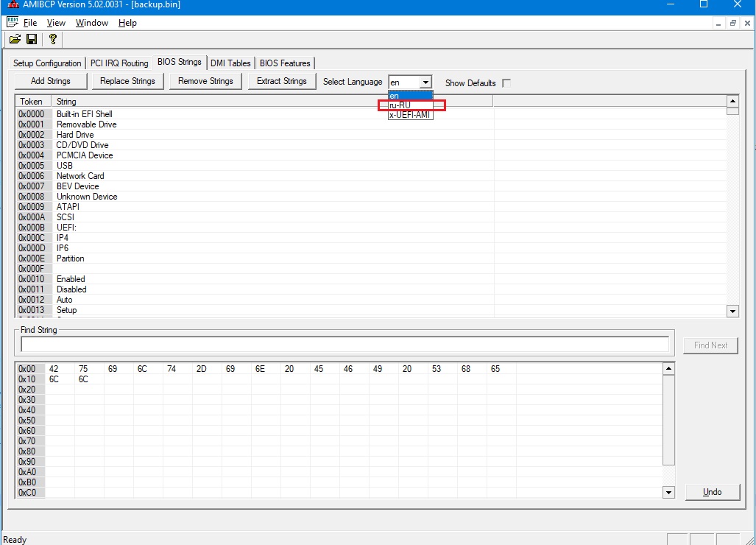This screenshot has height=545, width=756.
Task: Open the Help menu
Action: click(127, 23)
